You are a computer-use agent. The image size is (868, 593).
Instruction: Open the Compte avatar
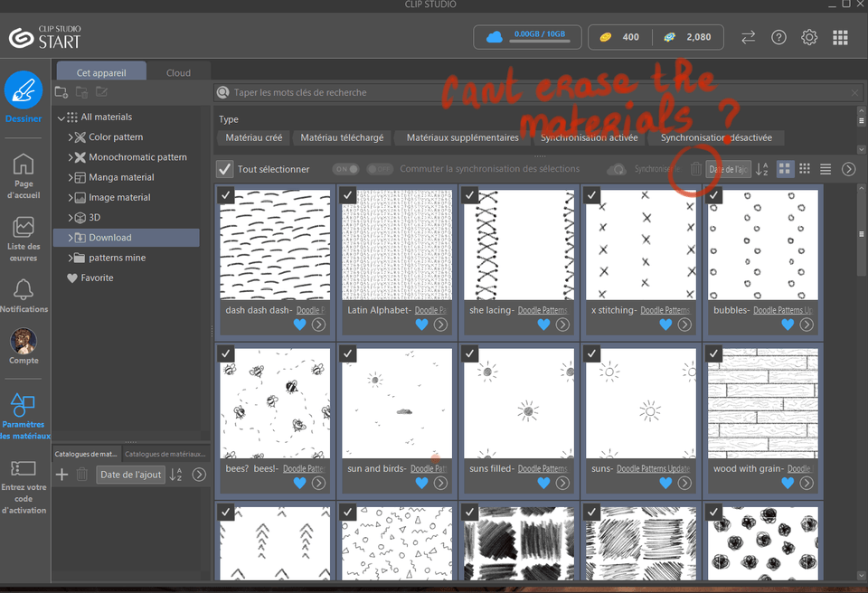(24, 341)
